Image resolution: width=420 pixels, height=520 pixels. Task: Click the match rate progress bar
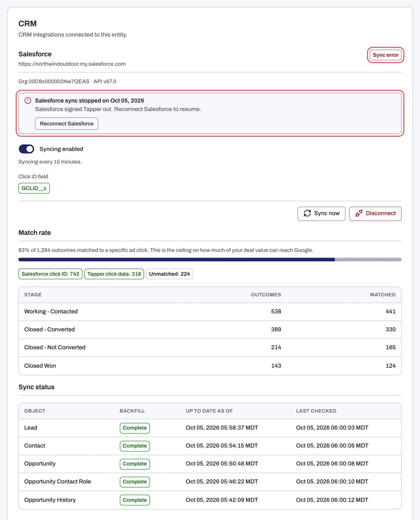coord(210,260)
